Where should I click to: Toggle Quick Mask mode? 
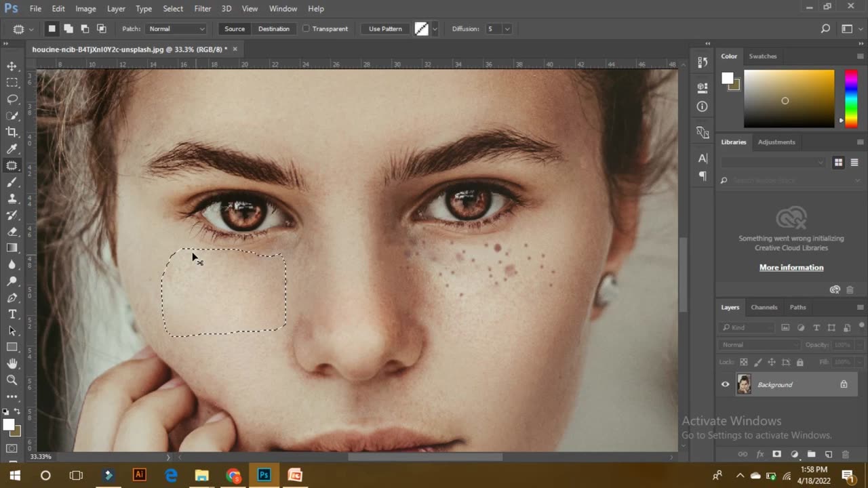click(x=12, y=449)
